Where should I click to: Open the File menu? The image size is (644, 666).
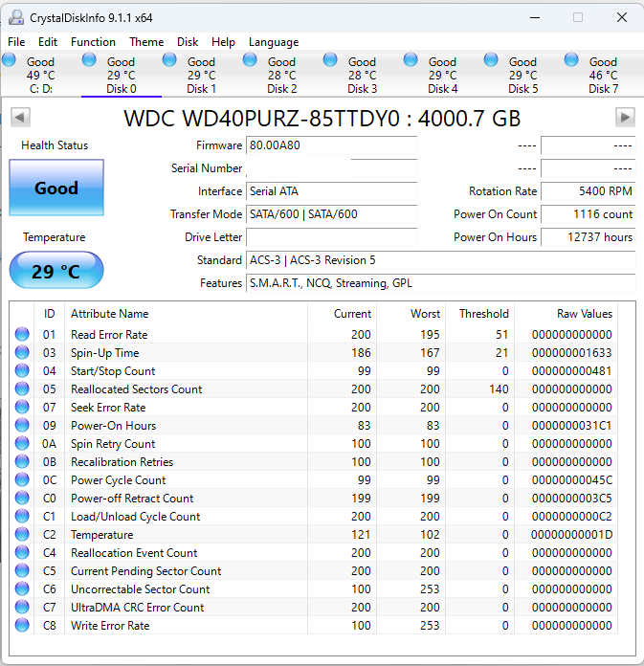[x=16, y=42]
